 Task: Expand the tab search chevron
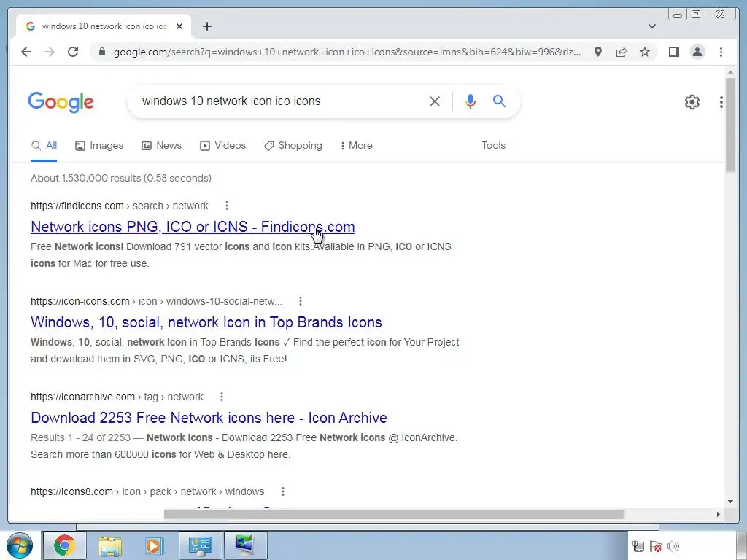(652, 26)
